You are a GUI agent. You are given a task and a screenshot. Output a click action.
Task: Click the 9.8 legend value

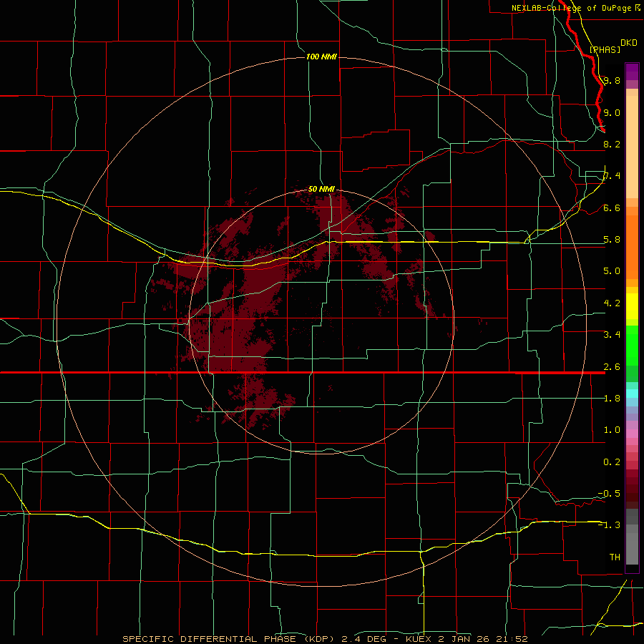click(612, 81)
